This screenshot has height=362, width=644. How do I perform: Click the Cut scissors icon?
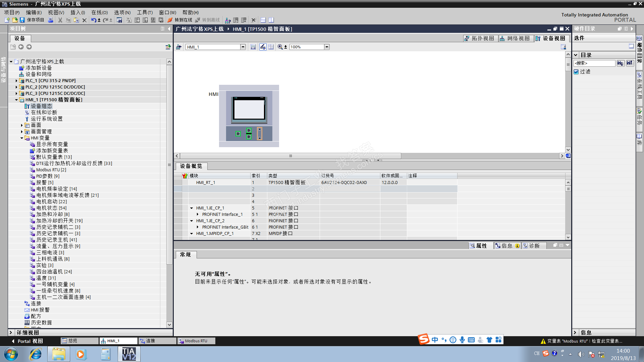point(60,20)
